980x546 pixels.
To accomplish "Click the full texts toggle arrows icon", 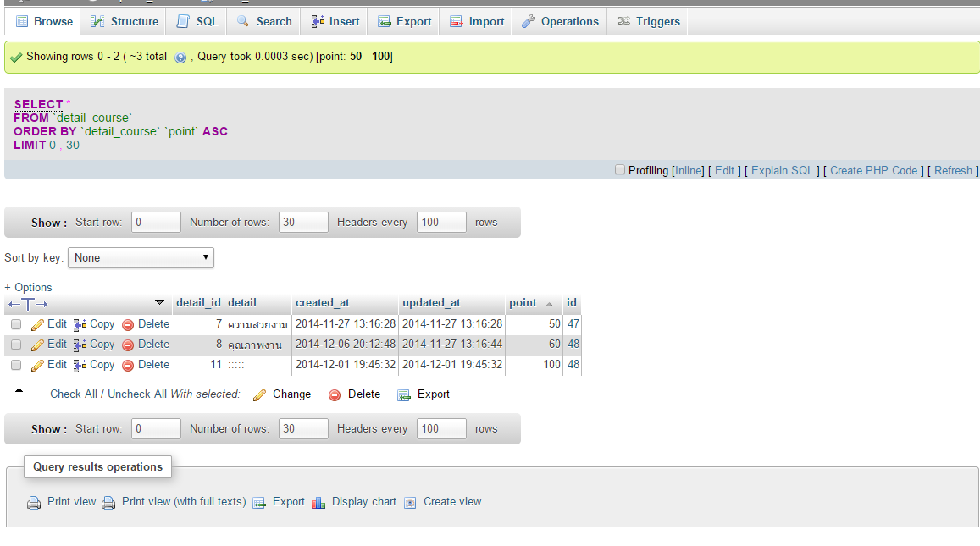I will [28, 304].
